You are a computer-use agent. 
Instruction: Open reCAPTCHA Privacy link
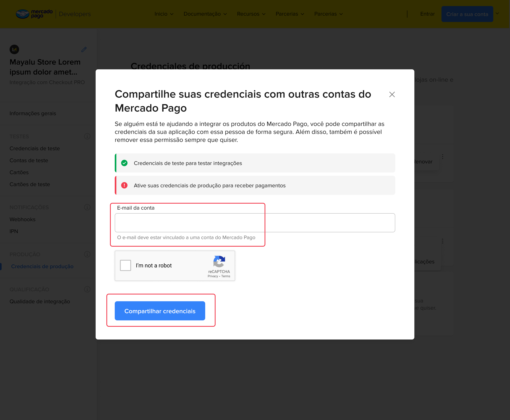point(213,276)
